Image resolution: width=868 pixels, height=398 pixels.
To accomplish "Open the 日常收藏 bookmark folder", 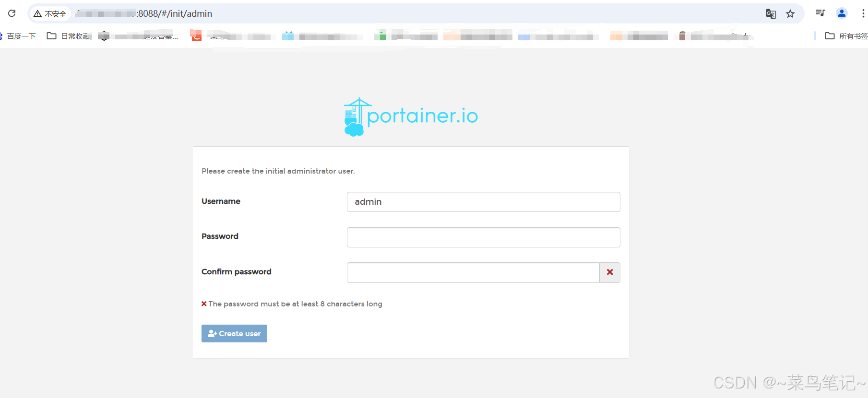I will (68, 36).
